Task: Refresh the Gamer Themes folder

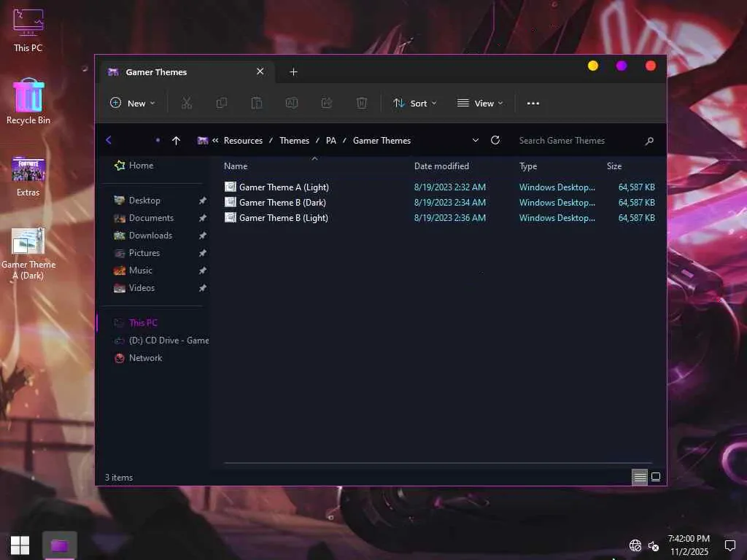Action: tap(495, 140)
